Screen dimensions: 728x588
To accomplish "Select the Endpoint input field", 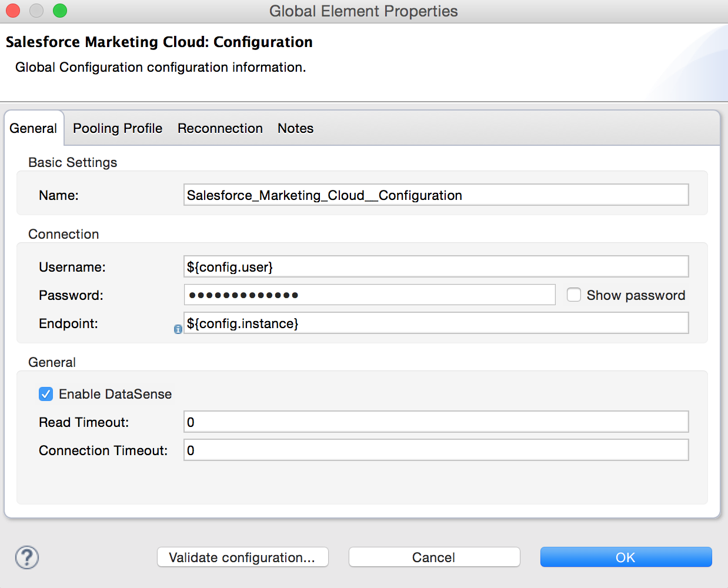I will (436, 323).
